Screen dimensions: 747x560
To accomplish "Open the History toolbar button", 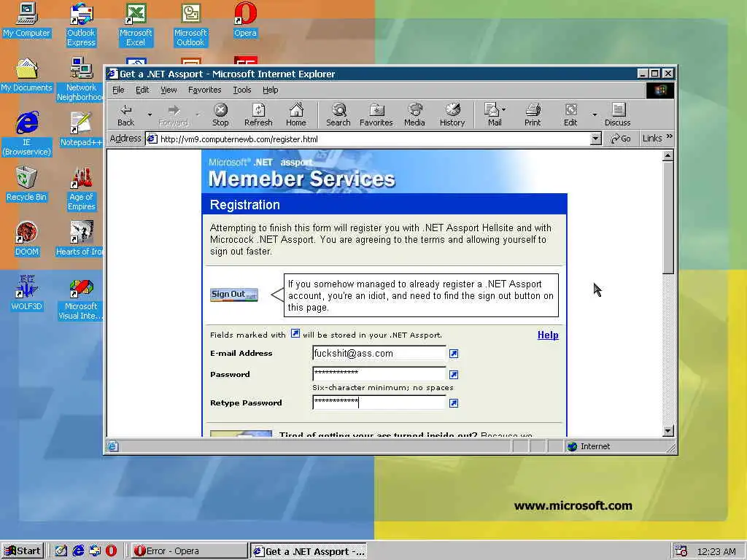I will point(452,114).
